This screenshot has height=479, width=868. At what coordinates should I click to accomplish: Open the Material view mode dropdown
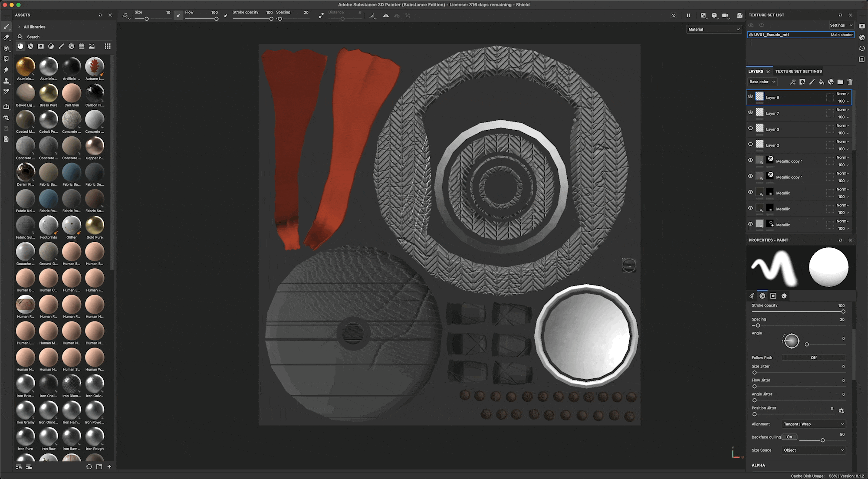714,29
